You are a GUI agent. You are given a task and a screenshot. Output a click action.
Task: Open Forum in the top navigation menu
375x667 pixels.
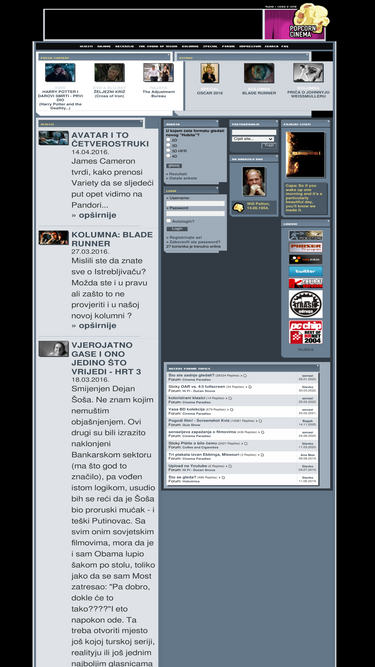point(228,46)
